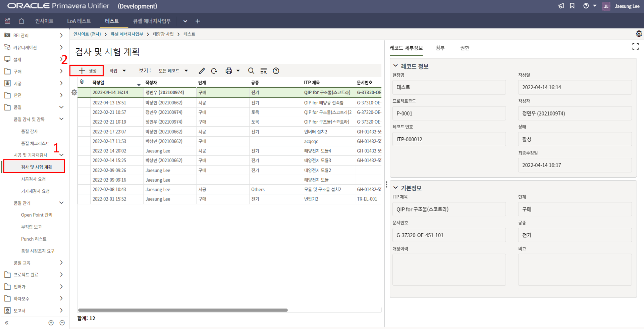Click the edit pencil icon in toolbar

(x=202, y=71)
